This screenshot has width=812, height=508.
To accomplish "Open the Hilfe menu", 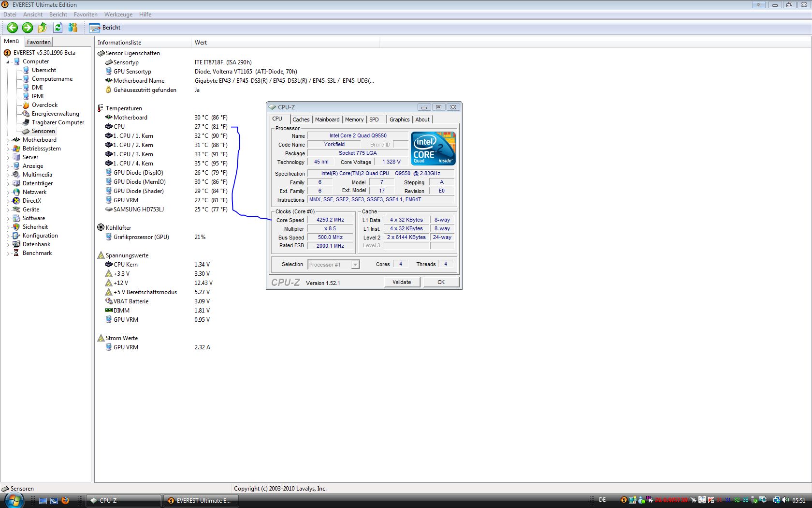I will pos(145,15).
